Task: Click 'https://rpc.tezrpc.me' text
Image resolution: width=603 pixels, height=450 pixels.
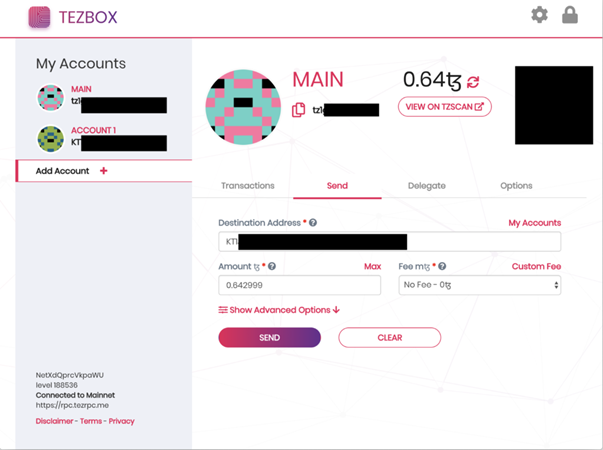Action: tap(72, 405)
